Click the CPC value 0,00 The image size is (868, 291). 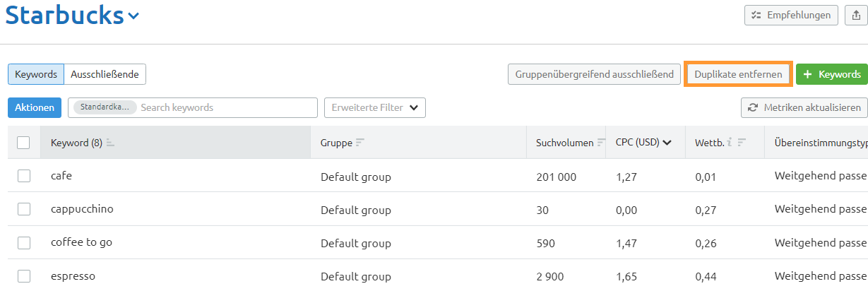pyautogui.click(x=626, y=210)
